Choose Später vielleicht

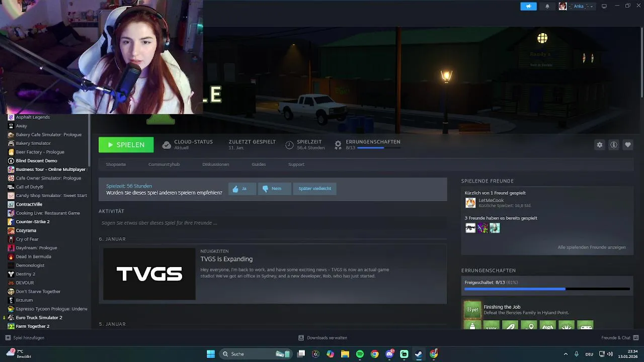[314, 189]
